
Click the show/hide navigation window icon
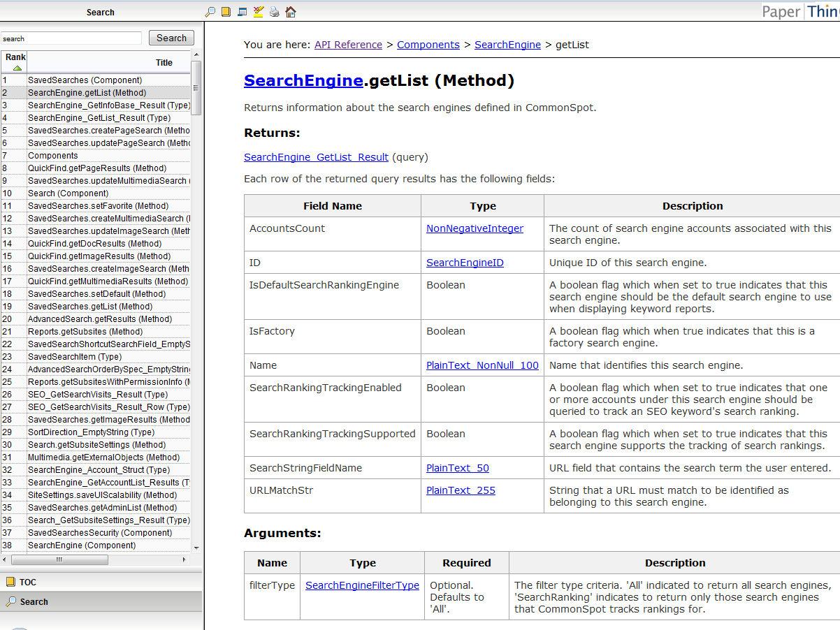click(x=242, y=12)
